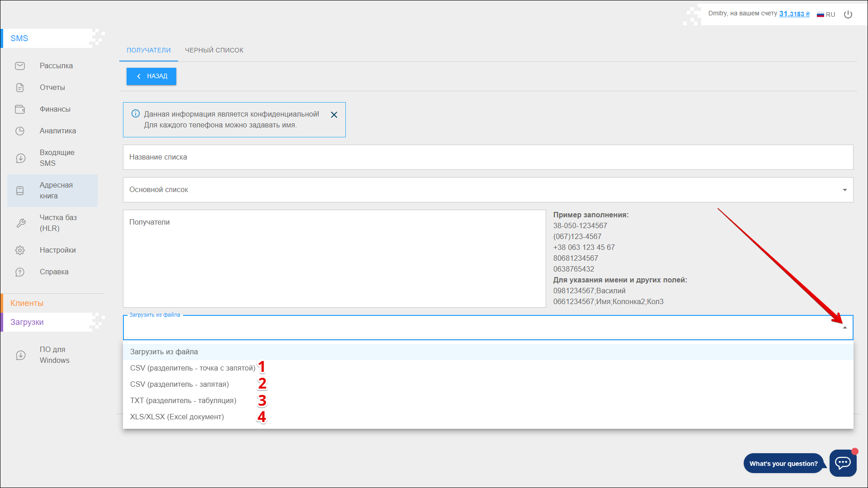Click the question mark icon beside Справка
The width and height of the screenshot is (868, 488).
tap(20, 272)
